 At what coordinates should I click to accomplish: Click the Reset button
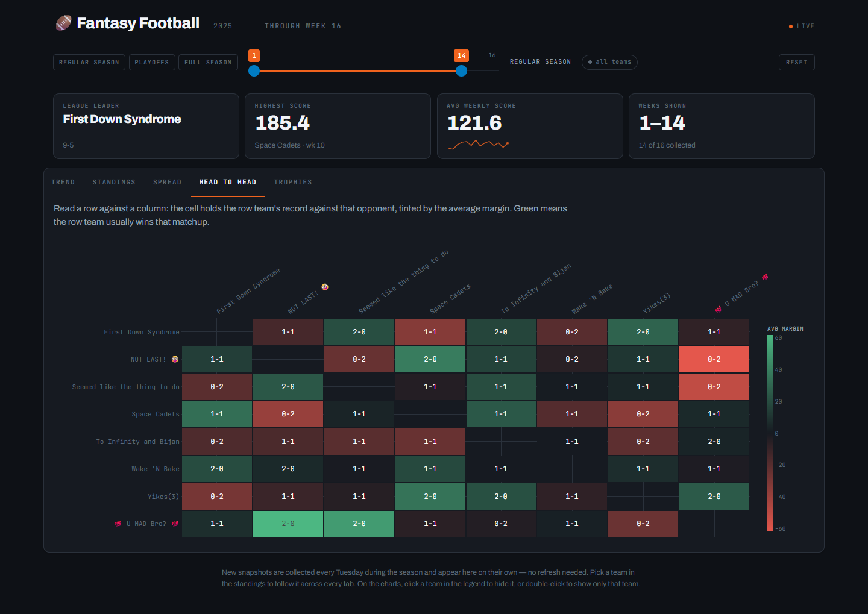796,63
